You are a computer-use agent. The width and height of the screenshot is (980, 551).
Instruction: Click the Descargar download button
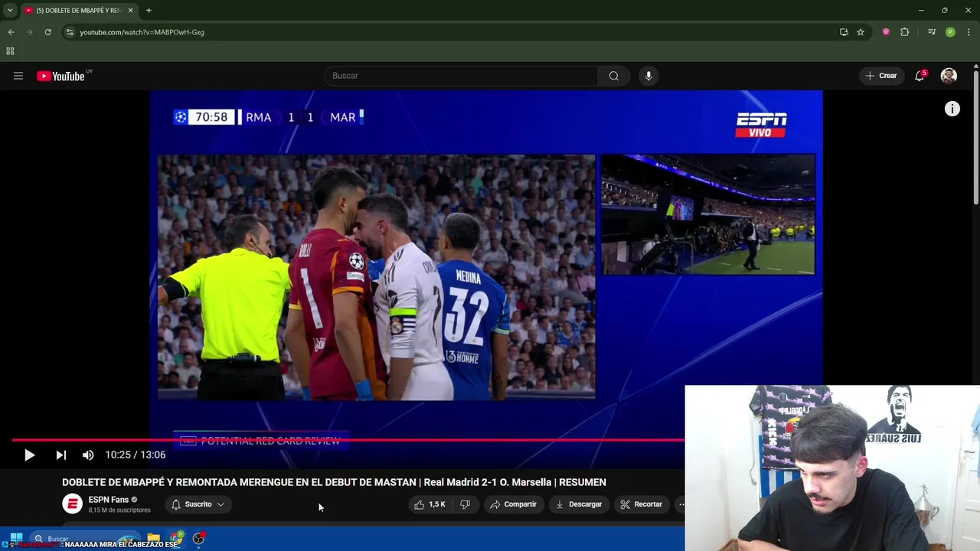(x=578, y=504)
